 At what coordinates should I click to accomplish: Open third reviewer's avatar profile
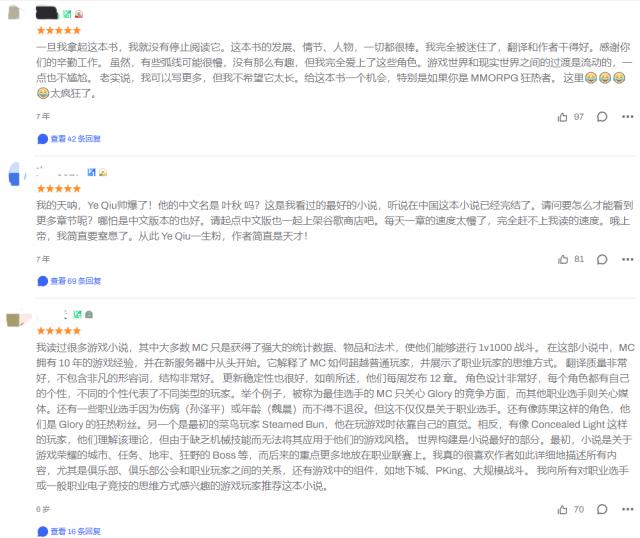(x=16, y=319)
